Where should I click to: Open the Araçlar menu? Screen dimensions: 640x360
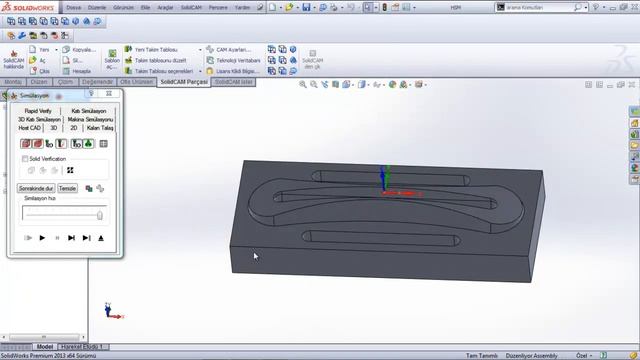click(165, 7)
